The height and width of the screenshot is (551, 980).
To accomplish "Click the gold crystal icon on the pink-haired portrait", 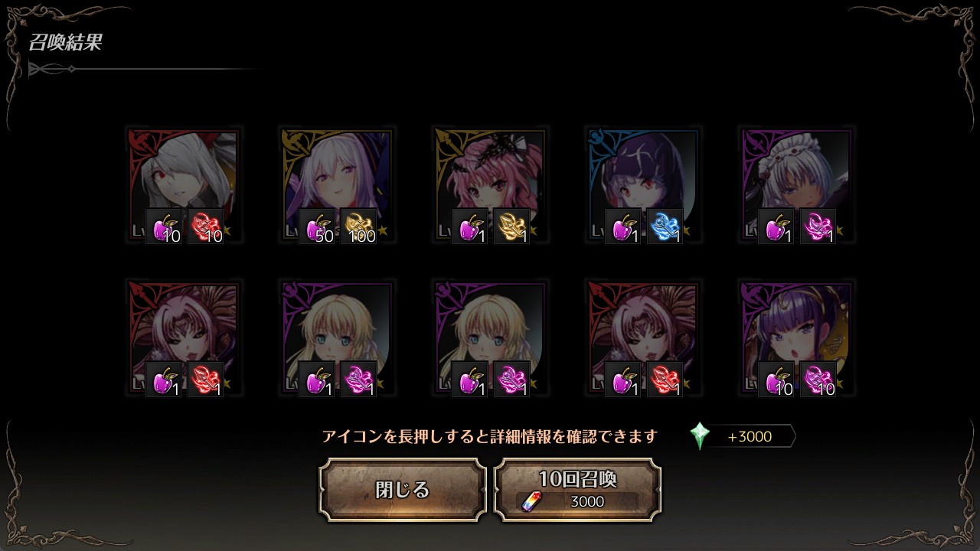I will [x=511, y=226].
